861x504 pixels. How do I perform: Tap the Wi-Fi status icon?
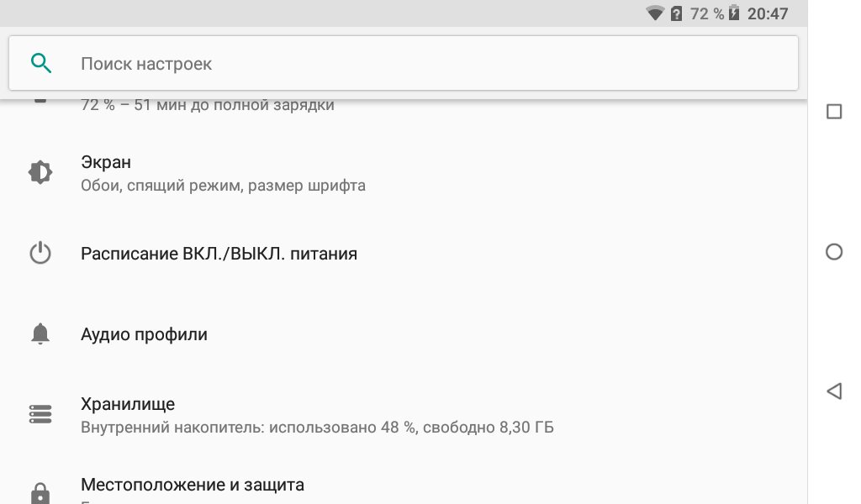[x=655, y=13]
